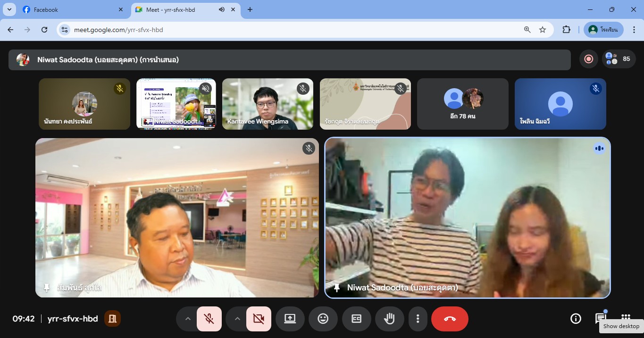Open the Chat with everyone panel
644x338 pixels.
[x=600, y=319]
